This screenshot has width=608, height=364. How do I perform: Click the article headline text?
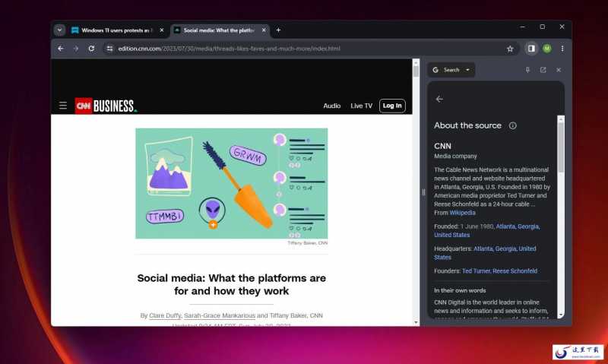click(x=232, y=284)
